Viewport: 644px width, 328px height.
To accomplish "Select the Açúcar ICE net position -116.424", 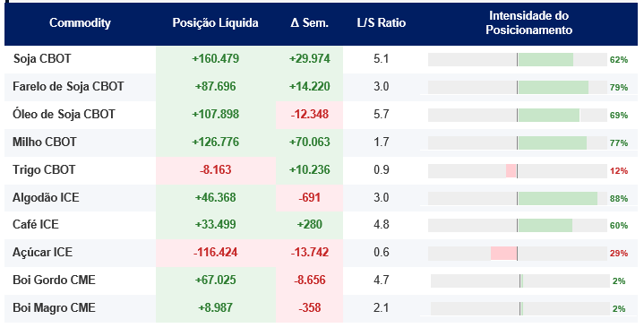I will pos(216,253).
